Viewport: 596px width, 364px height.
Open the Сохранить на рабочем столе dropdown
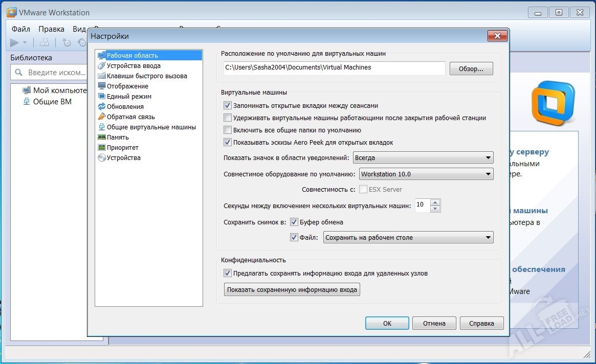[408, 237]
